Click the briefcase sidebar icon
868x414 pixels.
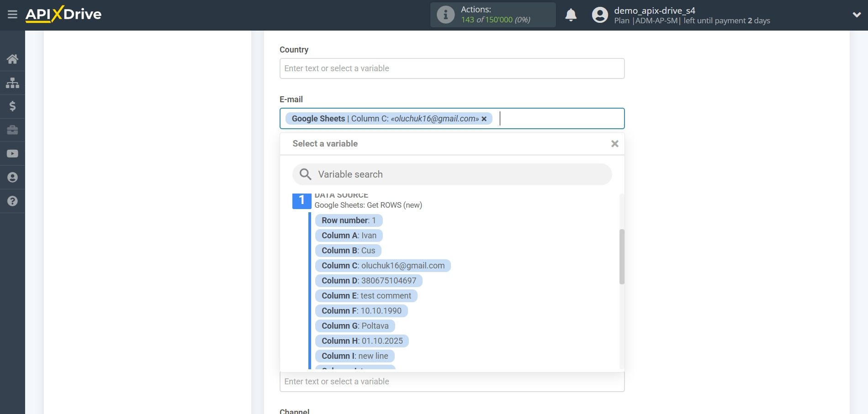pyautogui.click(x=12, y=130)
